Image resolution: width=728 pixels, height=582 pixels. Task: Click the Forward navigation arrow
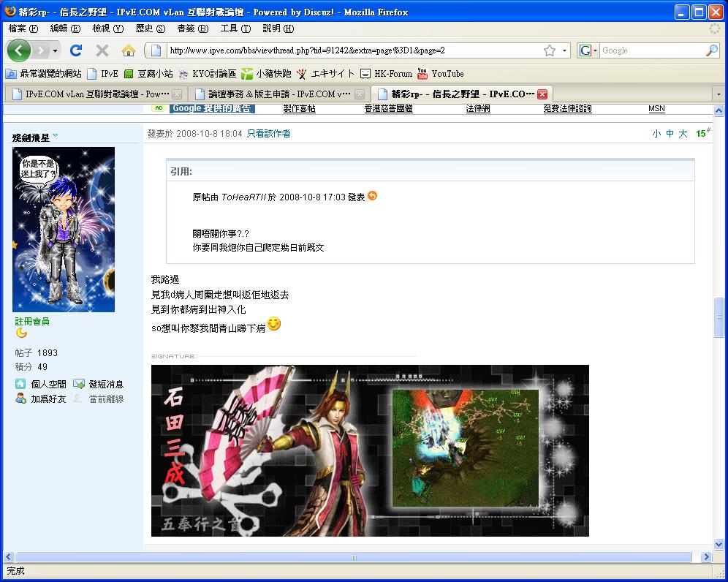pos(41,50)
